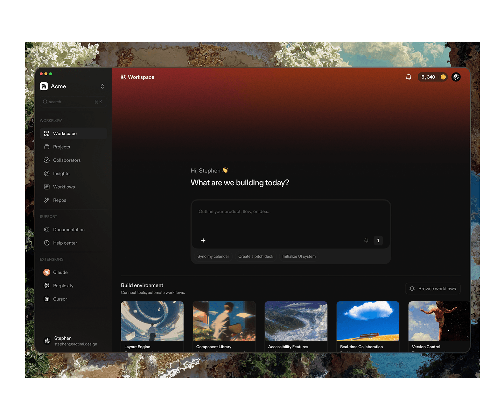Screen dimensions: 504x420
Task: Open the Version Control card thumbnail
Action: tap(439, 321)
